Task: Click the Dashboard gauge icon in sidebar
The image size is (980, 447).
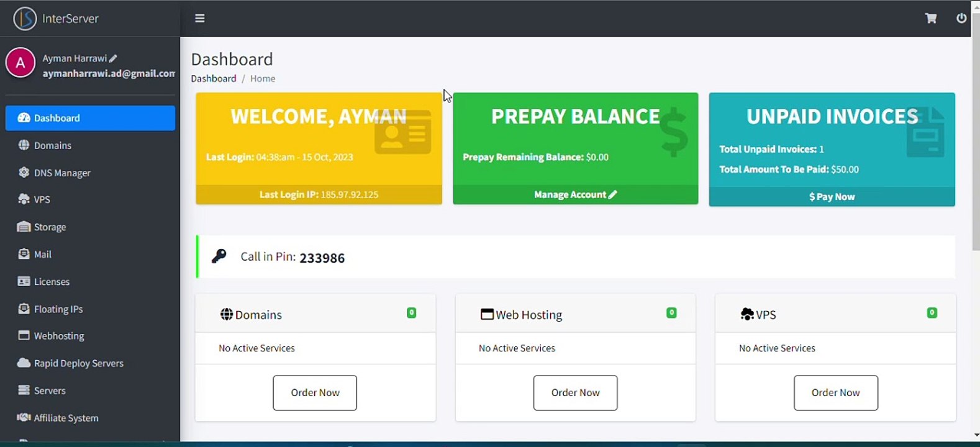Action: click(x=24, y=118)
